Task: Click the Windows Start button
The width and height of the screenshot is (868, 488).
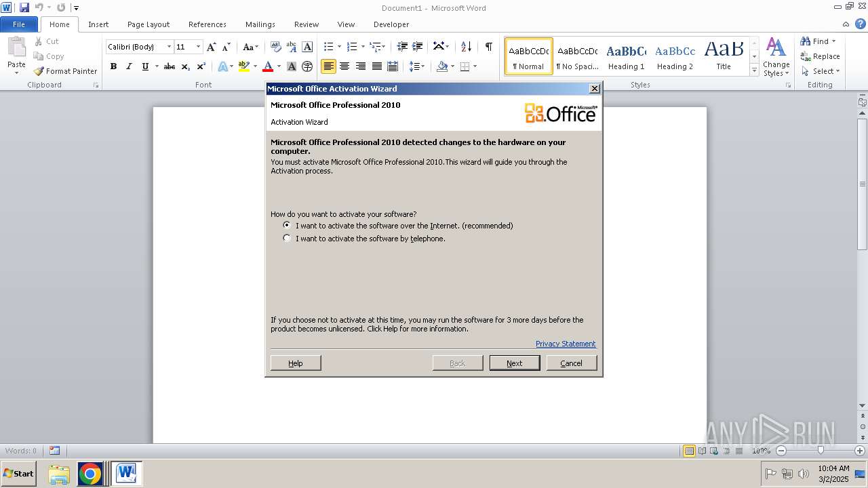Action: [x=19, y=474]
